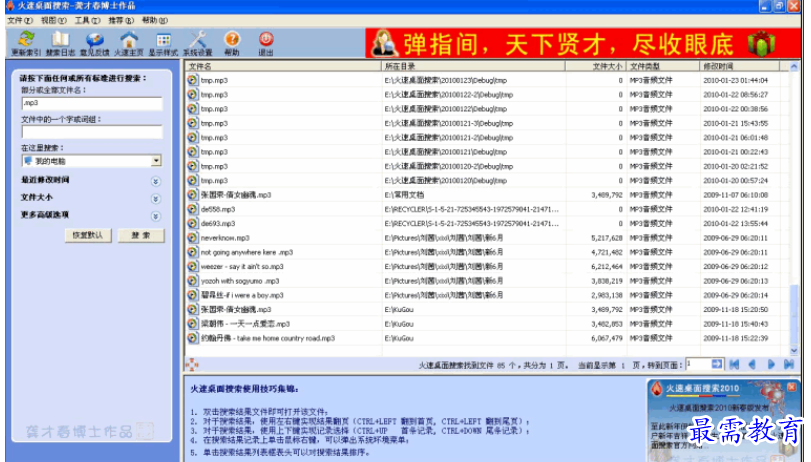Jump to last results page icon
The image size is (811, 462).
(789, 364)
